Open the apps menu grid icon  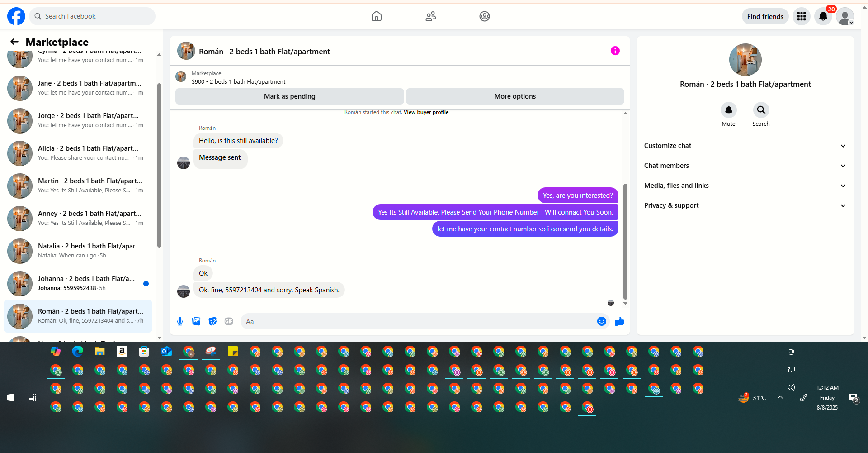coord(802,16)
